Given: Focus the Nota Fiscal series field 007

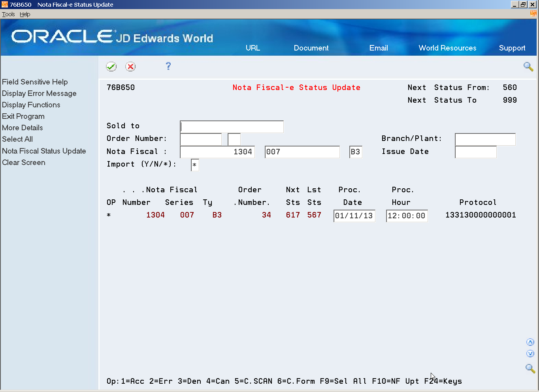Looking at the screenshot, I should [302, 152].
